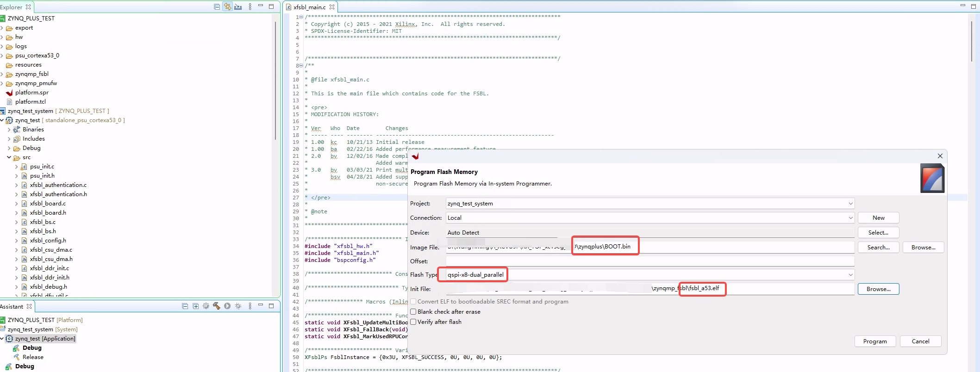
Task: Click the Debug build icon under zynq_test
Action: [x=16, y=348]
